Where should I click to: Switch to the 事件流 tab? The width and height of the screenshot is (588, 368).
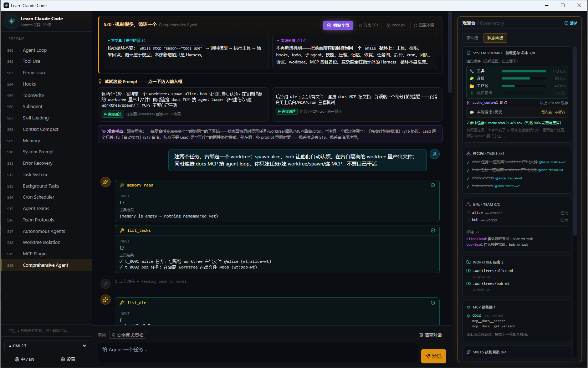(x=472, y=38)
